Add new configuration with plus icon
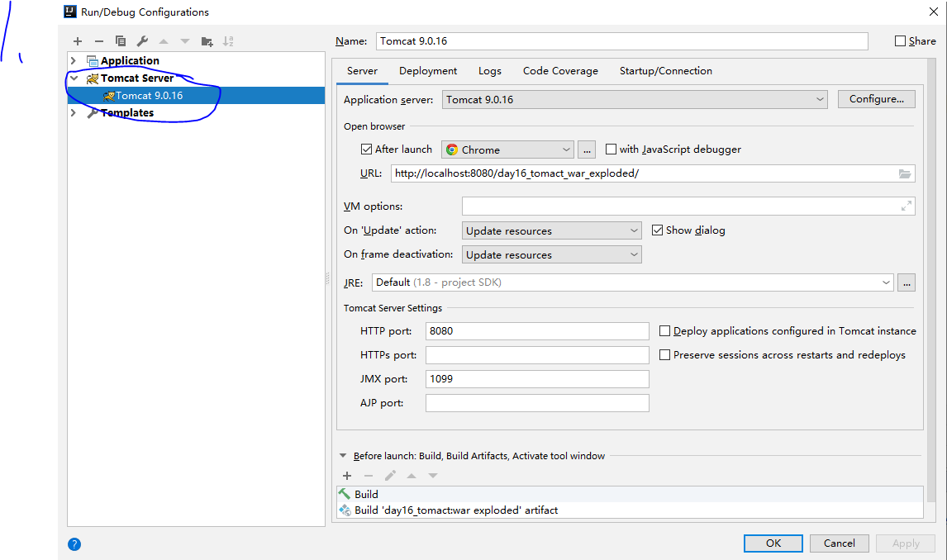947x560 pixels. coord(78,41)
